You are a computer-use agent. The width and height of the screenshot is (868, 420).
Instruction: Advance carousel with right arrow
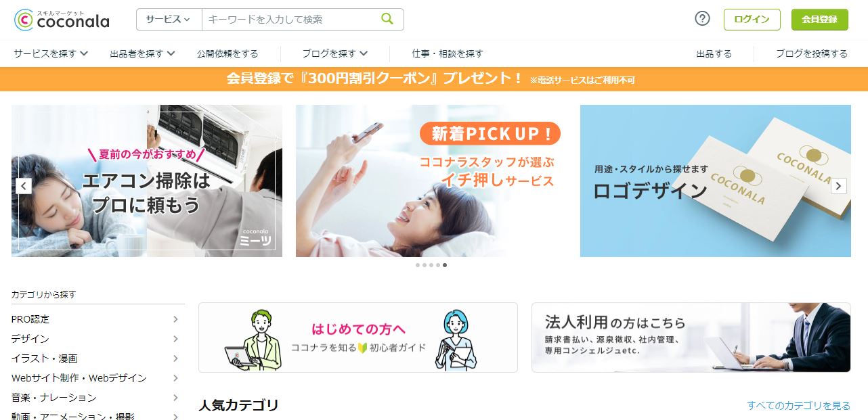coord(838,186)
